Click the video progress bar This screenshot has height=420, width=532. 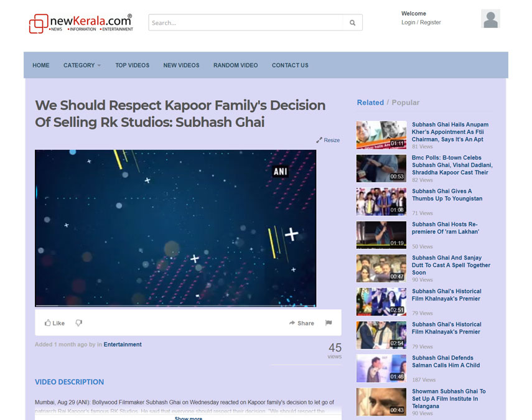coord(175,306)
